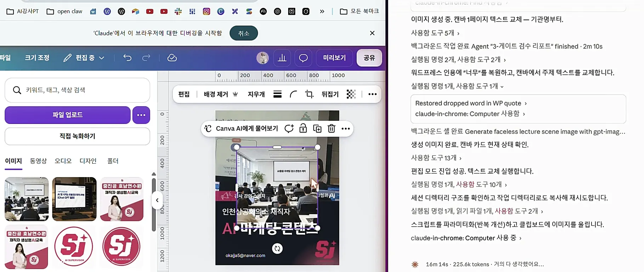Open the 크기 조정 menu
This screenshot has height=272, width=644.
click(37, 58)
